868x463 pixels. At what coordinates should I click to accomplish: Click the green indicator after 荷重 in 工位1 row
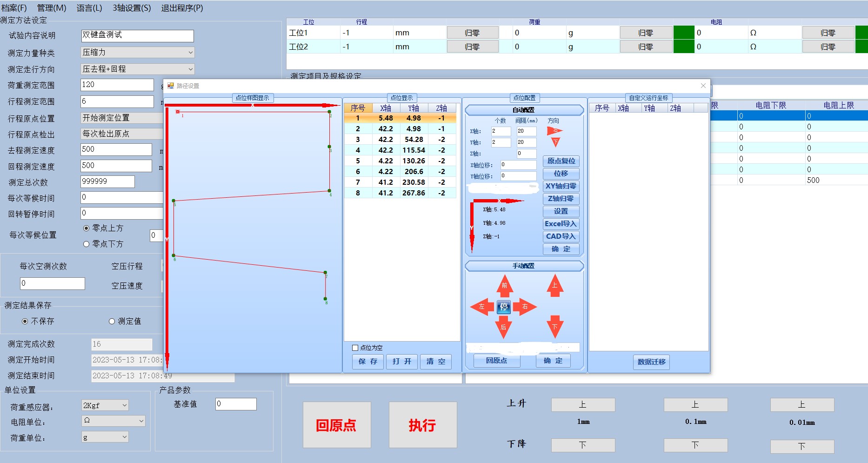(x=684, y=33)
